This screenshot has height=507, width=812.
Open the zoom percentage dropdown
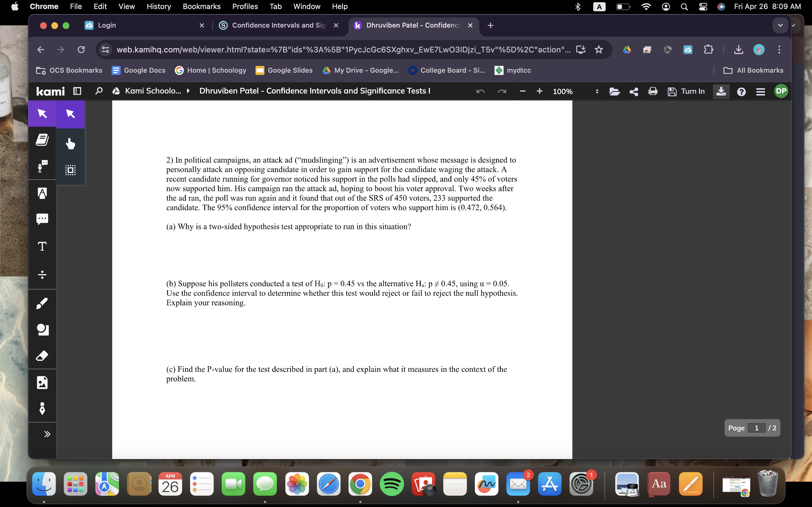(577, 91)
